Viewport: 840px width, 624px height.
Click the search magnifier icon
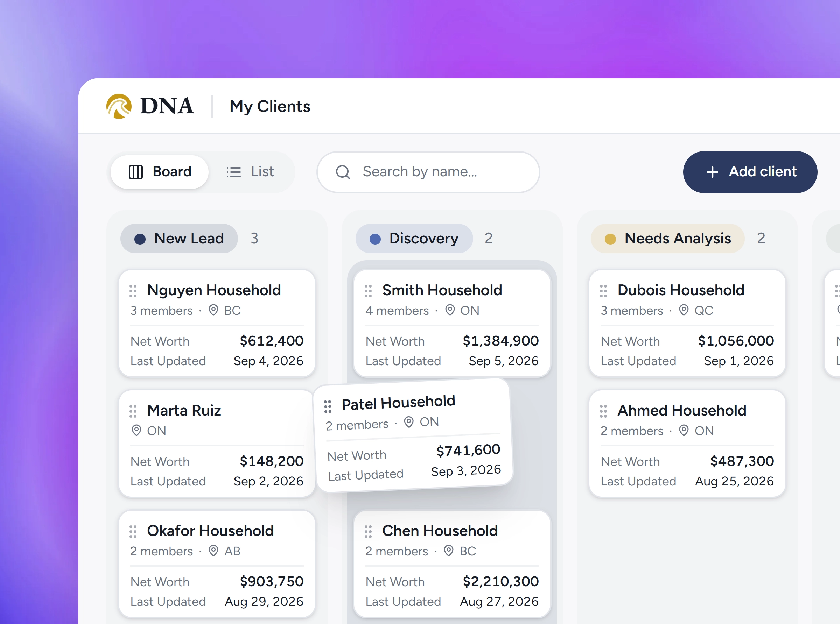point(343,172)
